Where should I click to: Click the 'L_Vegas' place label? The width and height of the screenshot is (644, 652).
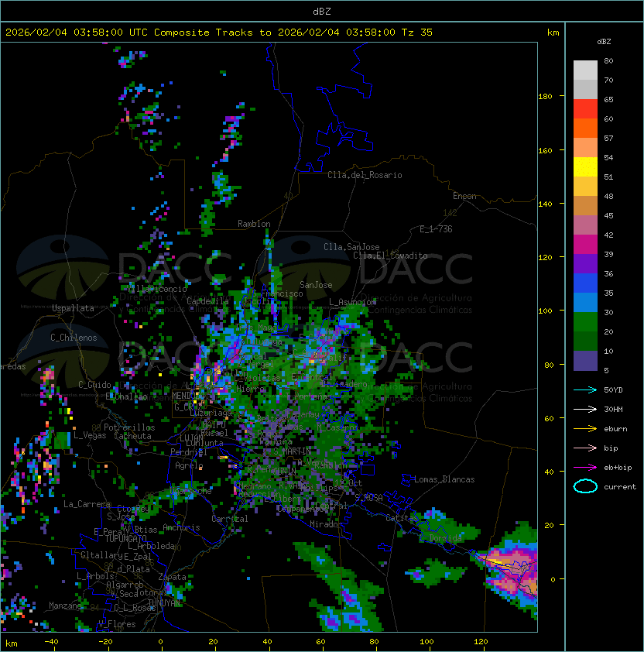90,435
